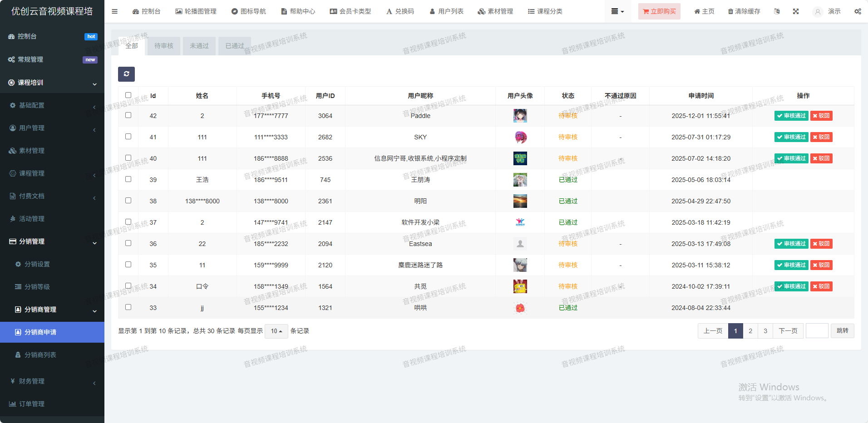Screen dimensions: 868x423
Task: Click the language translate icon in the top bar
Action: [x=777, y=11]
